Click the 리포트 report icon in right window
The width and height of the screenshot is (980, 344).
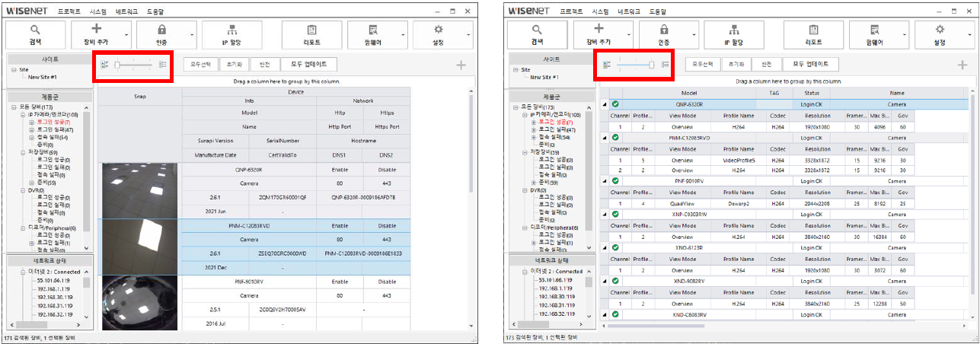click(813, 29)
